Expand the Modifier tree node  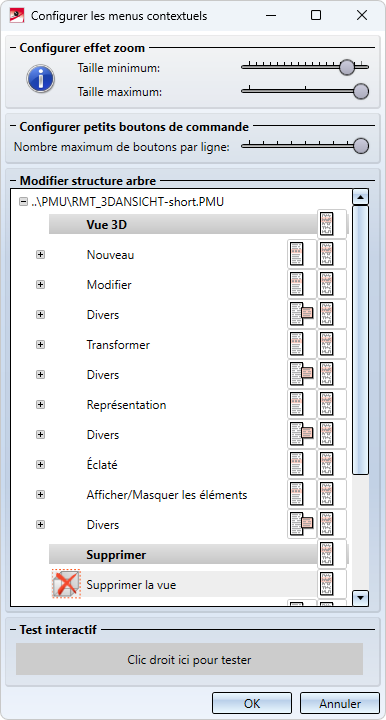[40, 285]
